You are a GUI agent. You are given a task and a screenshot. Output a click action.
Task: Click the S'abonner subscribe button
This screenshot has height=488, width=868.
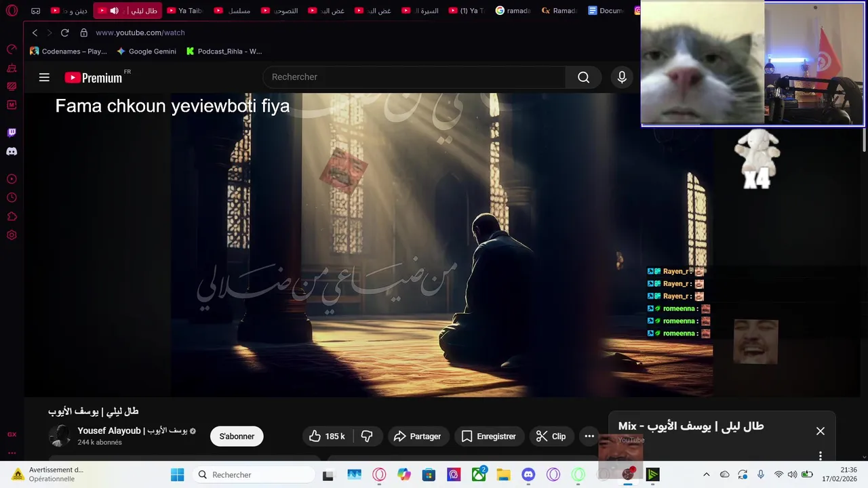(237, 436)
